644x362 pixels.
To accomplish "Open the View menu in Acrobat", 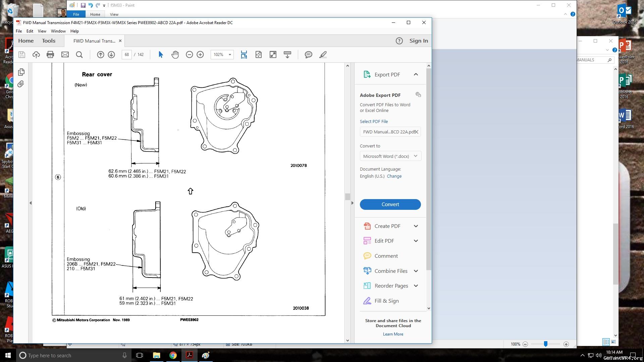I will coord(42,31).
